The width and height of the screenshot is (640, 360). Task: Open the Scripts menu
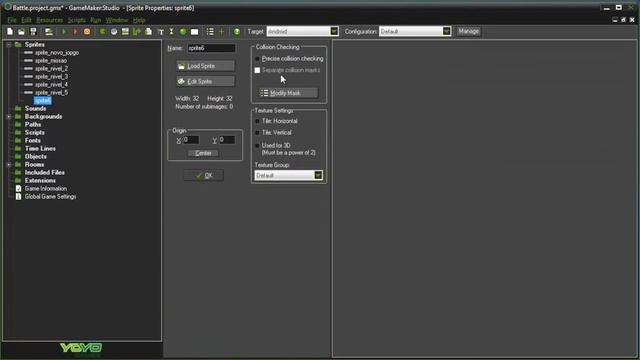(77, 20)
